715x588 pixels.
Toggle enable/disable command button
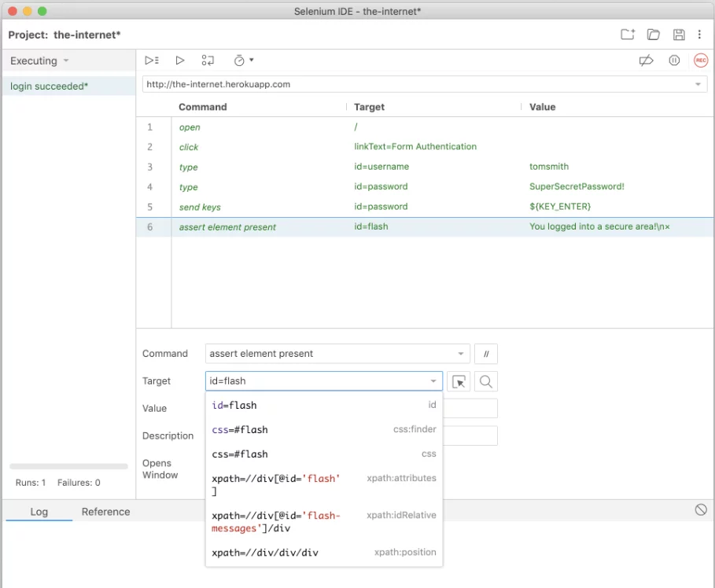486,354
